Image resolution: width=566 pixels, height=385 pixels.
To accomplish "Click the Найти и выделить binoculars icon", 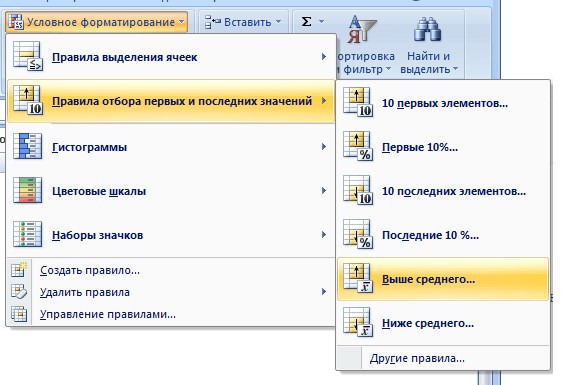I will 427,30.
